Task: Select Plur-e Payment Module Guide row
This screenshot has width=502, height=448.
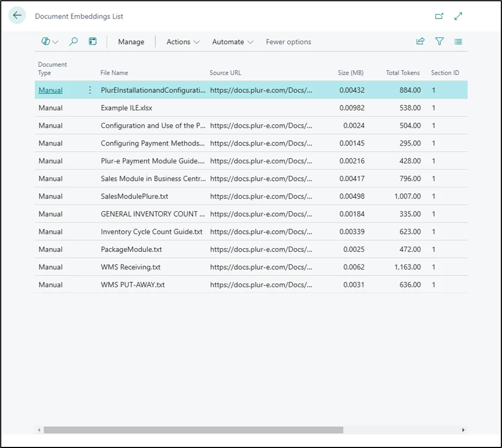Action: pyautogui.click(x=251, y=161)
